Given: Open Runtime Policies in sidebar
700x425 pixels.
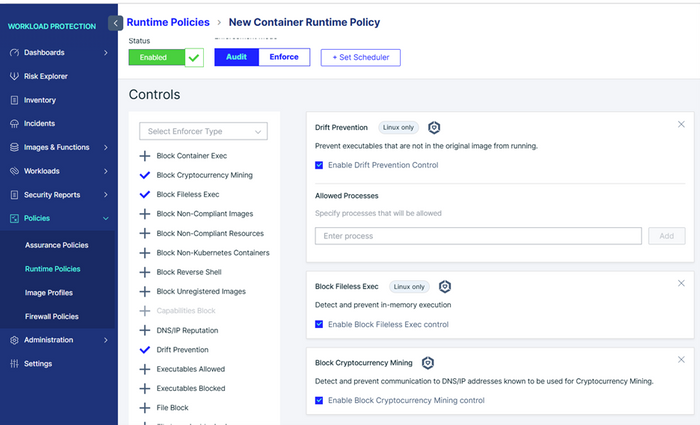Looking at the screenshot, I should click(x=53, y=269).
